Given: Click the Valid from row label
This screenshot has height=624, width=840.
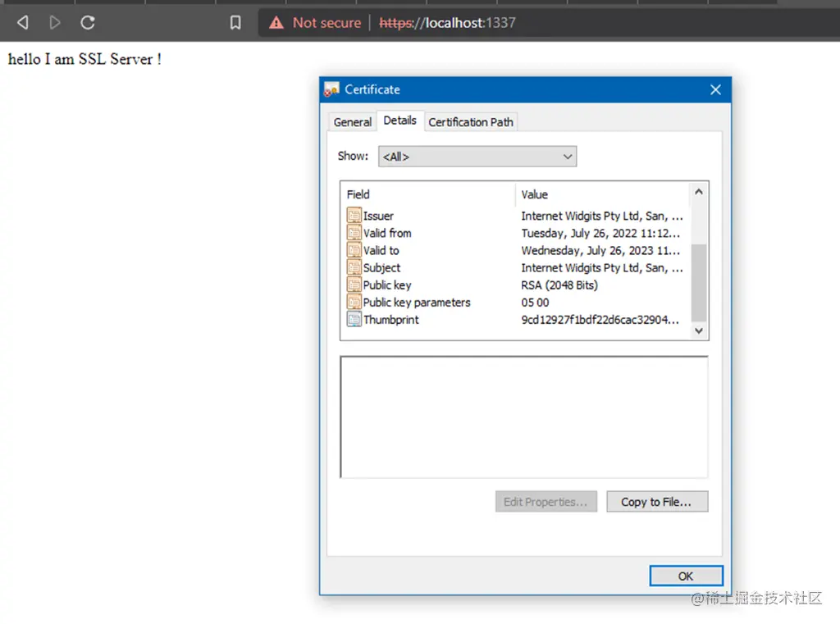Looking at the screenshot, I should tap(387, 233).
